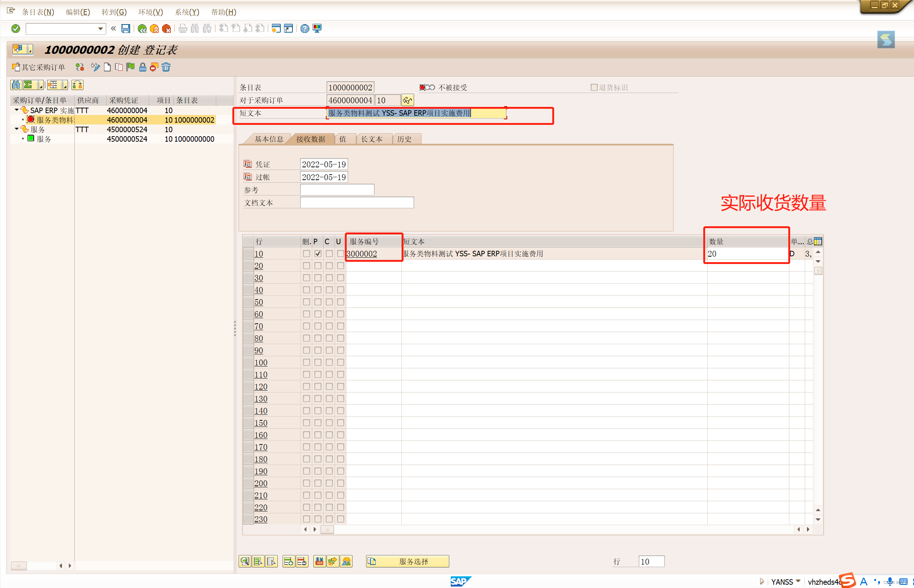Open service number 3000002 link
The image size is (914, 588).
(x=362, y=253)
